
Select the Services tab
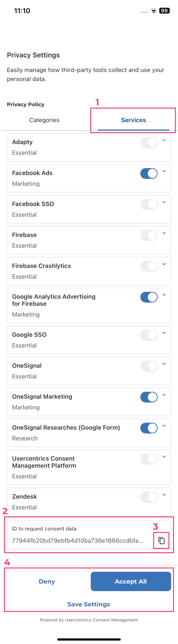point(134,120)
